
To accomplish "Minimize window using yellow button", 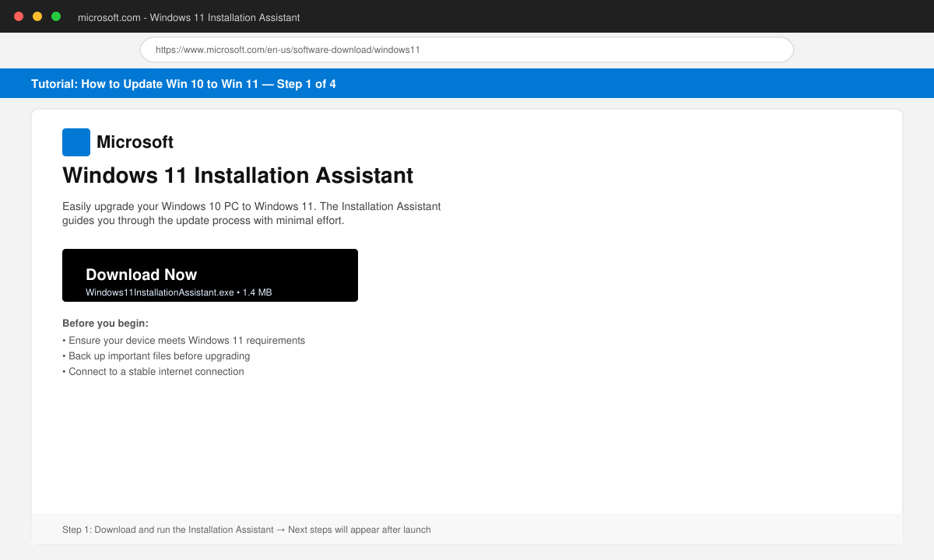I will tap(37, 16).
